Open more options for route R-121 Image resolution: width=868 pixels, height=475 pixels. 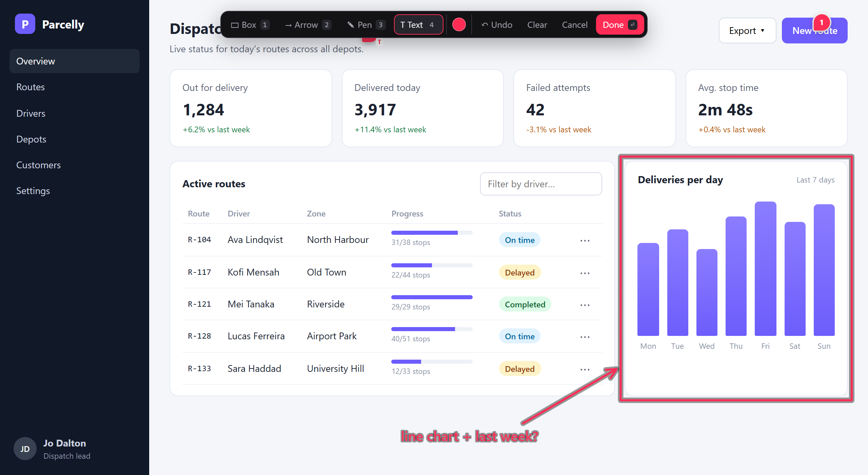(x=585, y=305)
